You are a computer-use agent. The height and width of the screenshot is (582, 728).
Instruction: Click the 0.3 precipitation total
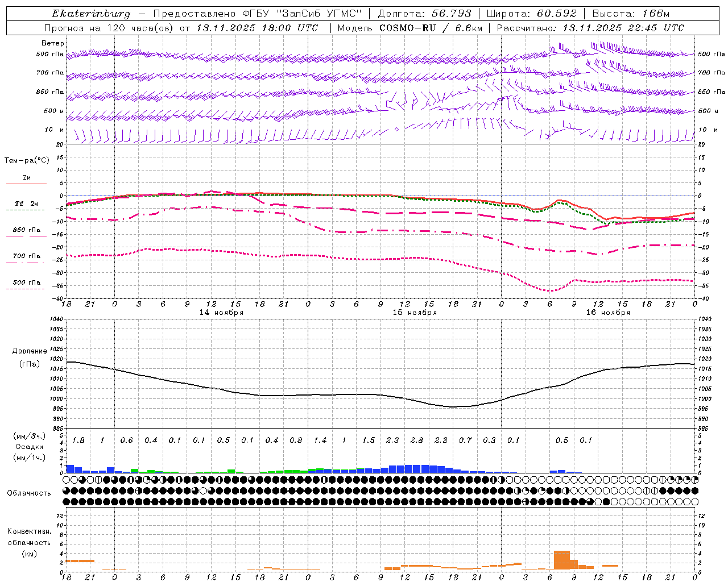pos(489,440)
